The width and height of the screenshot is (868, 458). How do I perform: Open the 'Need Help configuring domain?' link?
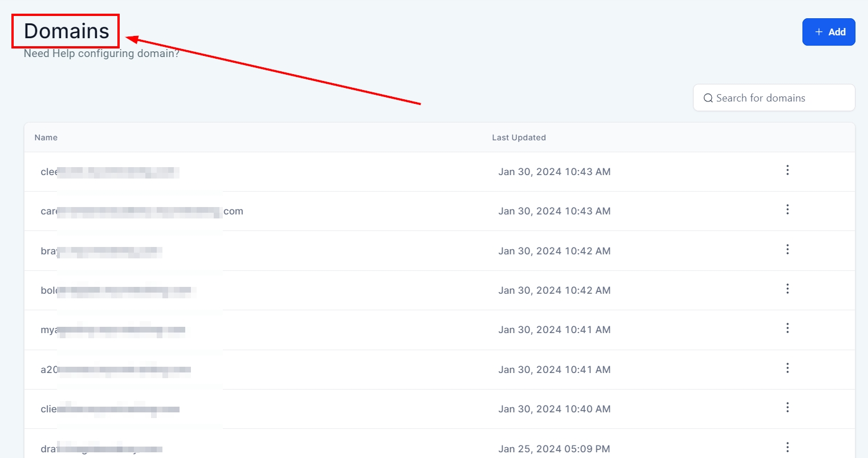[101, 54]
